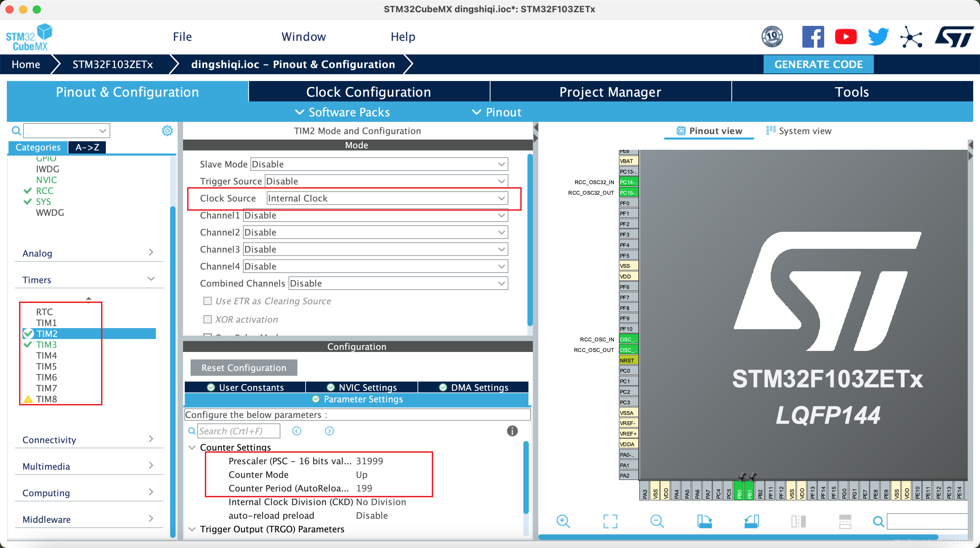Open the Combined Channels dropdown
This screenshot has width=980, height=548.
(398, 284)
